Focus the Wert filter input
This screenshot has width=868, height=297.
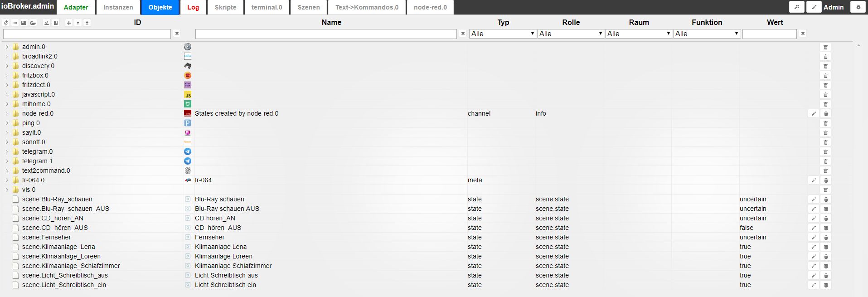[770, 34]
